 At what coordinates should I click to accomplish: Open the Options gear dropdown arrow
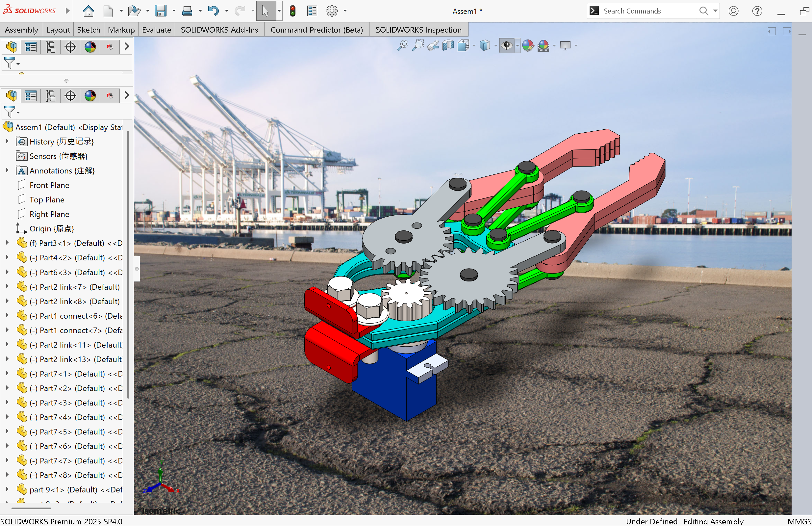(345, 11)
